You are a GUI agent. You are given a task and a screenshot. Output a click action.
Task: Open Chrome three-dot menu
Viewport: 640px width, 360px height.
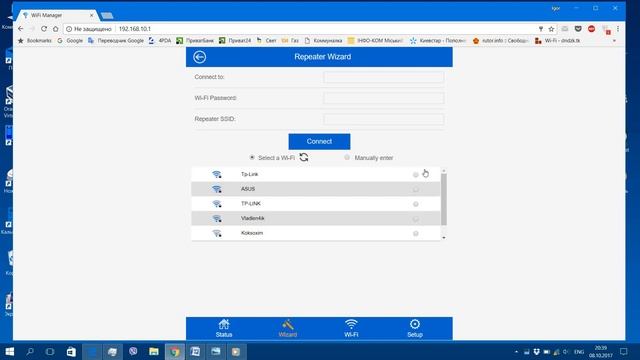point(618,29)
